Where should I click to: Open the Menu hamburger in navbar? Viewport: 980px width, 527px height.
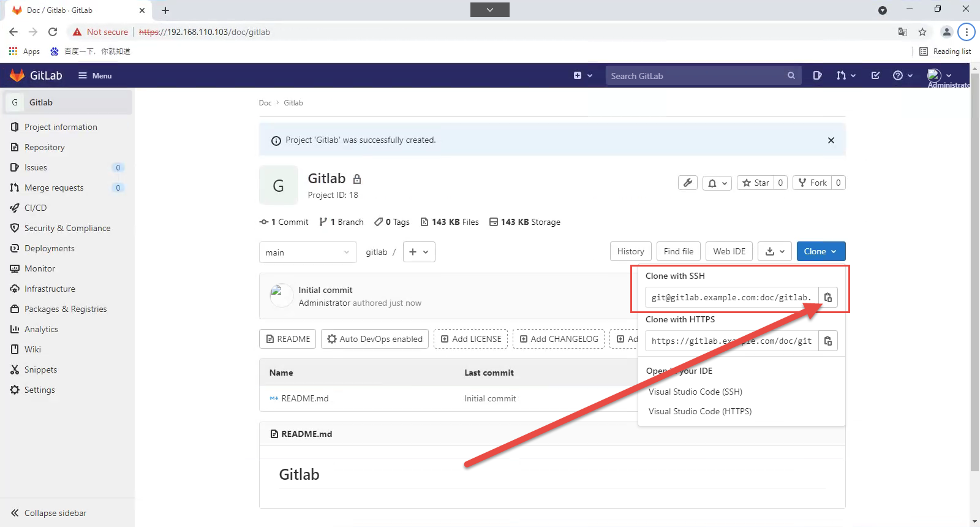95,76
